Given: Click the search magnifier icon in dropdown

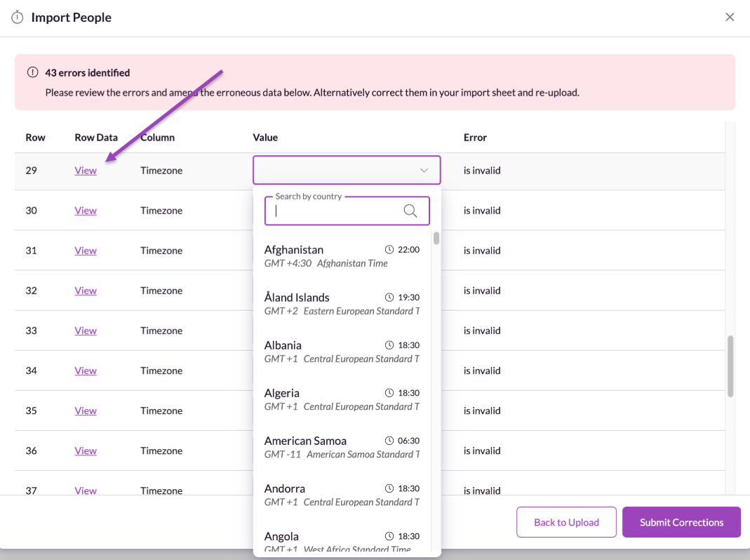Looking at the screenshot, I should pyautogui.click(x=410, y=211).
